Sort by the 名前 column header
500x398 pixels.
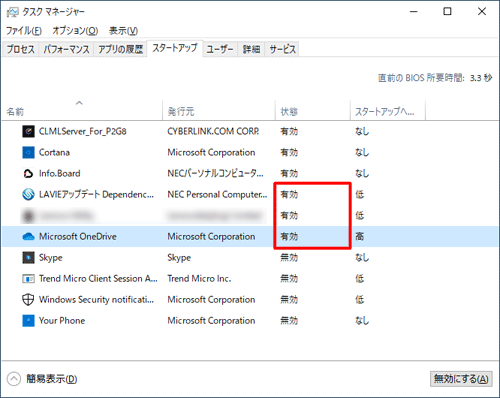82,110
